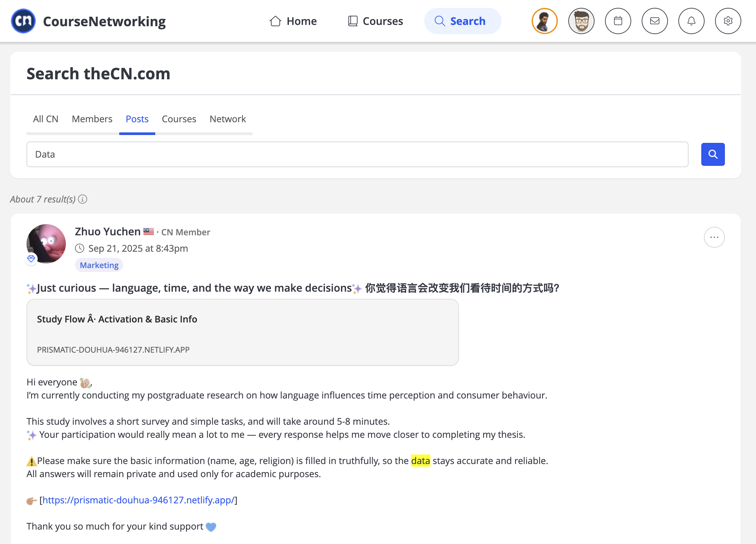Switch to the Network tab
756x544 pixels.
pyautogui.click(x=228, y=119)
